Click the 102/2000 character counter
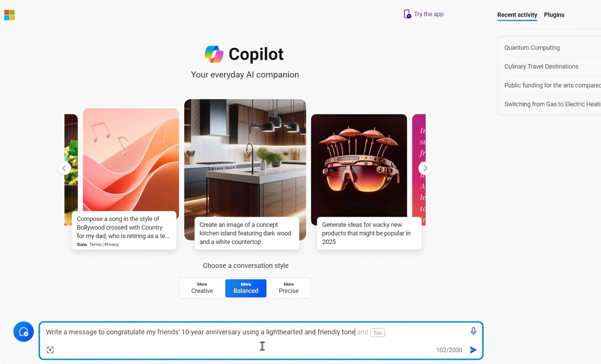This screenshot has height=364, width=601. click(x=449, y=350)
